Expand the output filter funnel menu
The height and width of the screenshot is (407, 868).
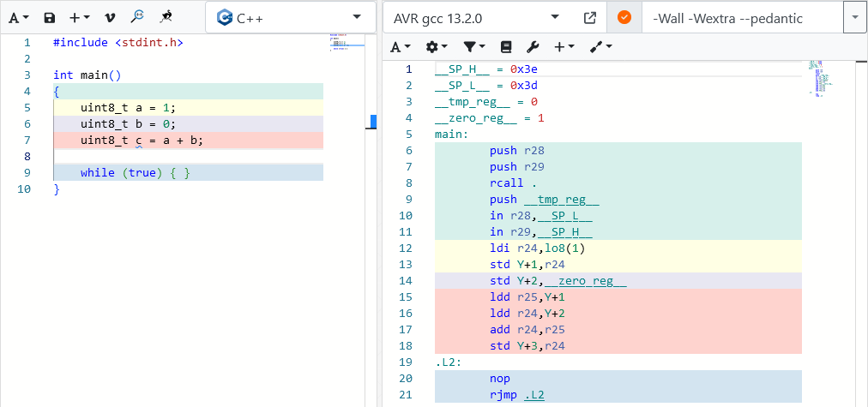coord(473,46)
